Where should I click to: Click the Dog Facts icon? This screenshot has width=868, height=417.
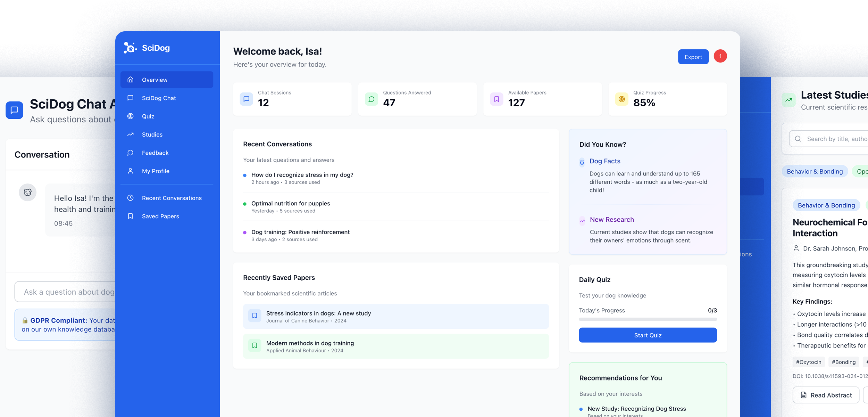pyautogui.click(x=582, y=162)
